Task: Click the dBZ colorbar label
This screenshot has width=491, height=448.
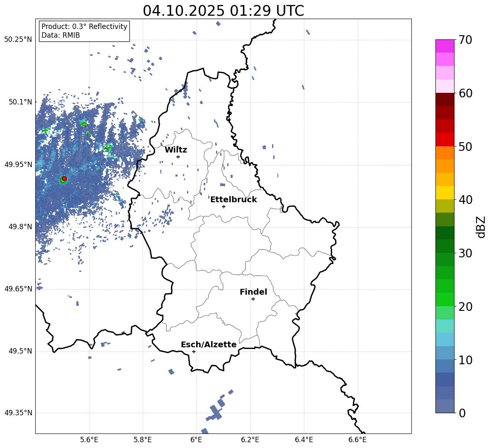Action: [x=481, y=227]
